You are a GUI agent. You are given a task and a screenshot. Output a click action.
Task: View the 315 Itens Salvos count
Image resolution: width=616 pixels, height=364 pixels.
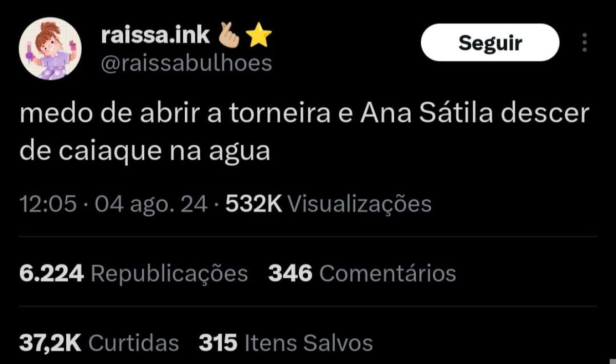click(285, 343)
